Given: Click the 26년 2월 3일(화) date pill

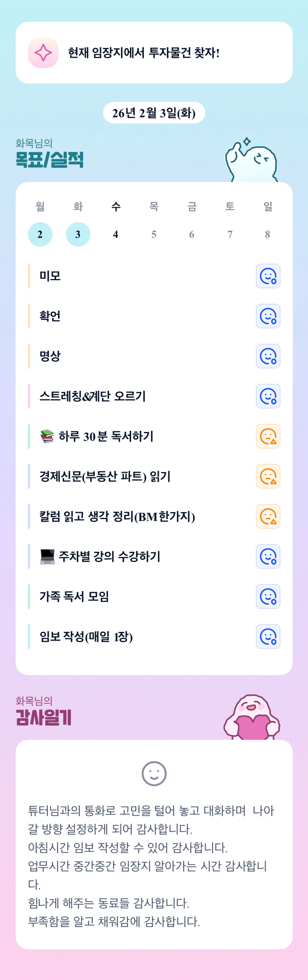Looking at the screenshot, I should (x=154, y=113).
